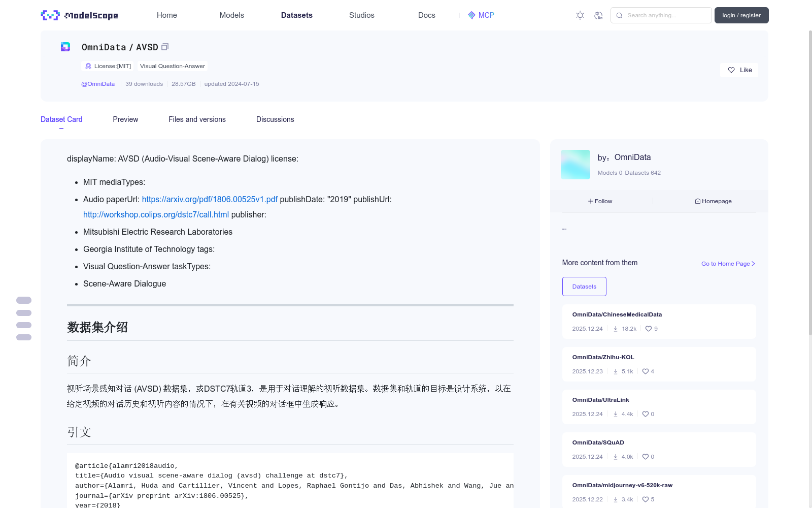
Task: Open the Datasets nav item
Action: 297,15
